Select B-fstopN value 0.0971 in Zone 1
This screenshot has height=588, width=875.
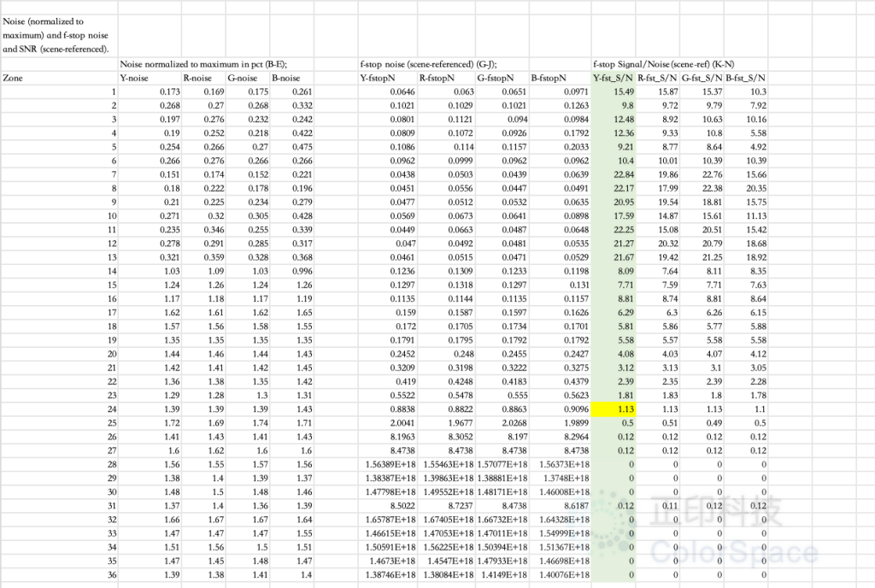coord(561,91)
